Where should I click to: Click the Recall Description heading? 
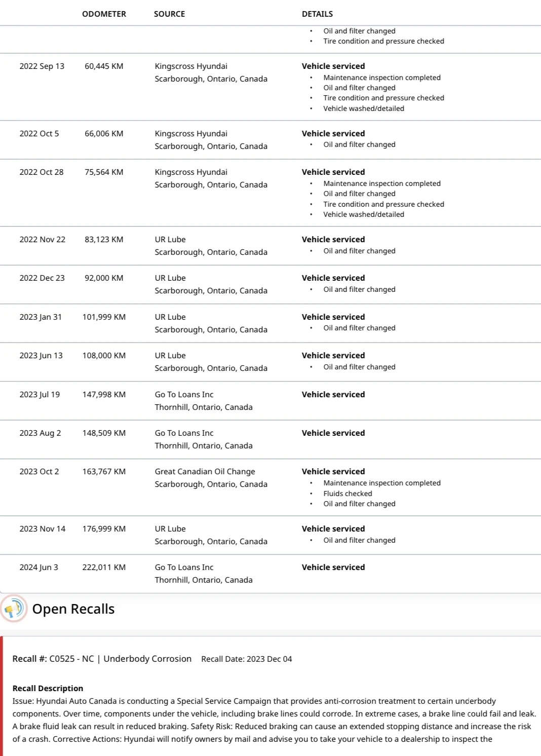[48, 689]
